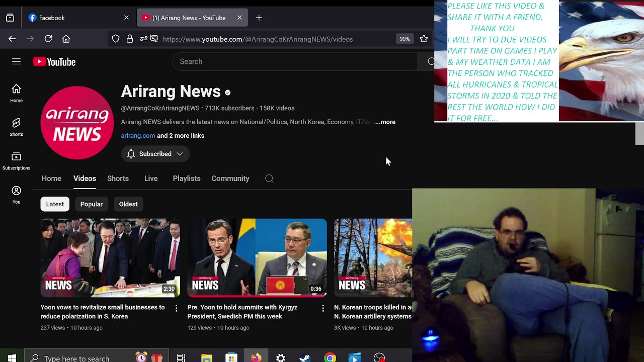This screenshot has height=362, width=644.
Task: Open Settings gear on the taskbar
Action: [x=281, y=358]
